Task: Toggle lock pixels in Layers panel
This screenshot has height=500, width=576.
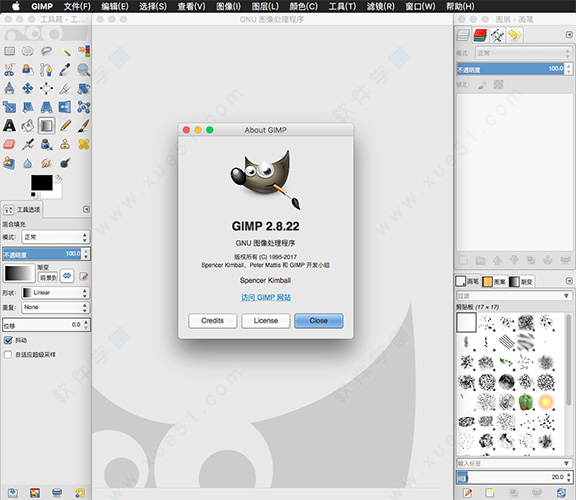Action: [482, 85]
